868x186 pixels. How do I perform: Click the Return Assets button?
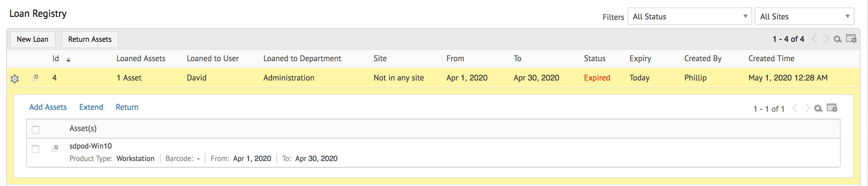pos(90,40)
